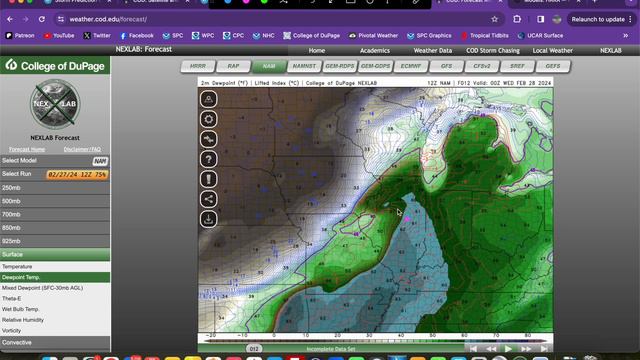The image size is (640, 360).
Task: Open browser profile avatar
Action: coord(557,19)
